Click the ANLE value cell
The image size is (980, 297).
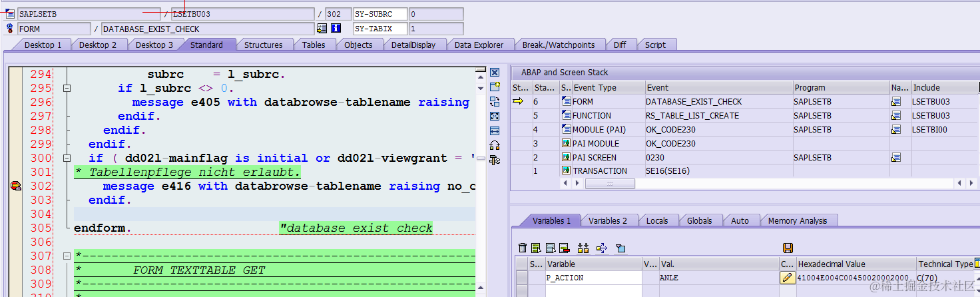click(x=718, y=278)
